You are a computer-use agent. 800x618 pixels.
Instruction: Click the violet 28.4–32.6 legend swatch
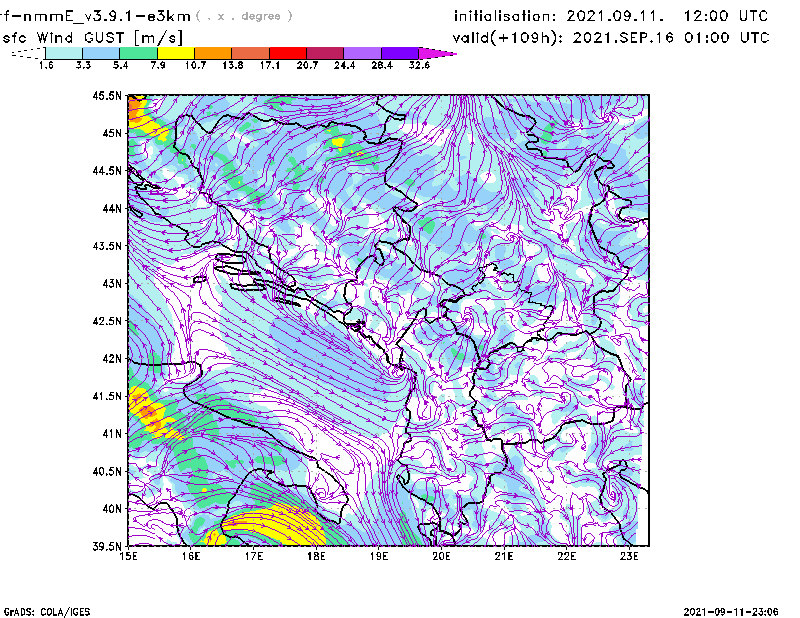(x=400, y=53)
